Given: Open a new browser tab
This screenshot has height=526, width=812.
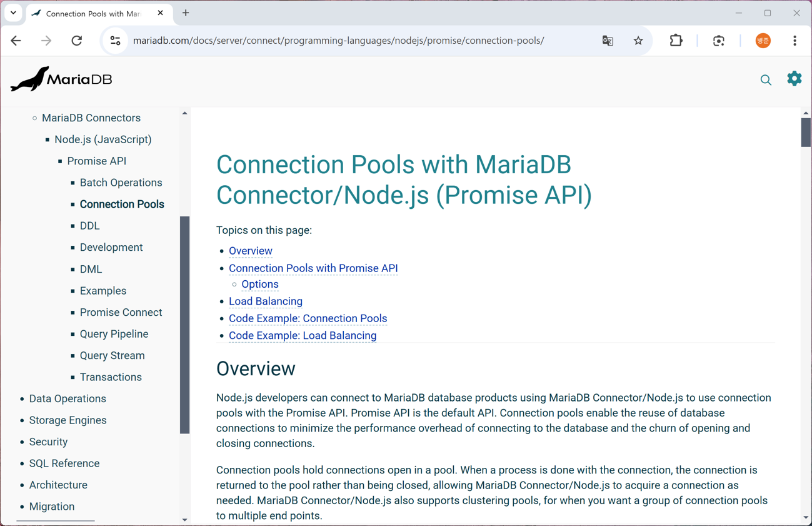Looking at the screenshot, I should (x=186, y=13).
